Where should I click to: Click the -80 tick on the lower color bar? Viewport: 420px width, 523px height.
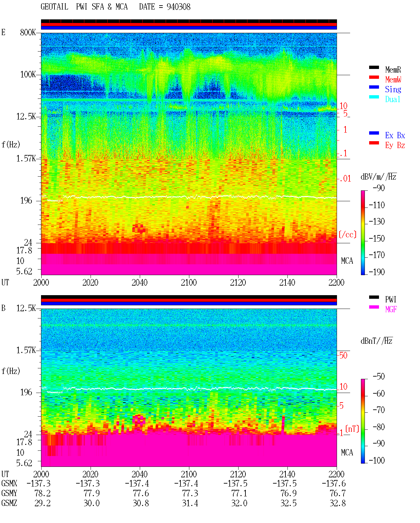point(379,427)
